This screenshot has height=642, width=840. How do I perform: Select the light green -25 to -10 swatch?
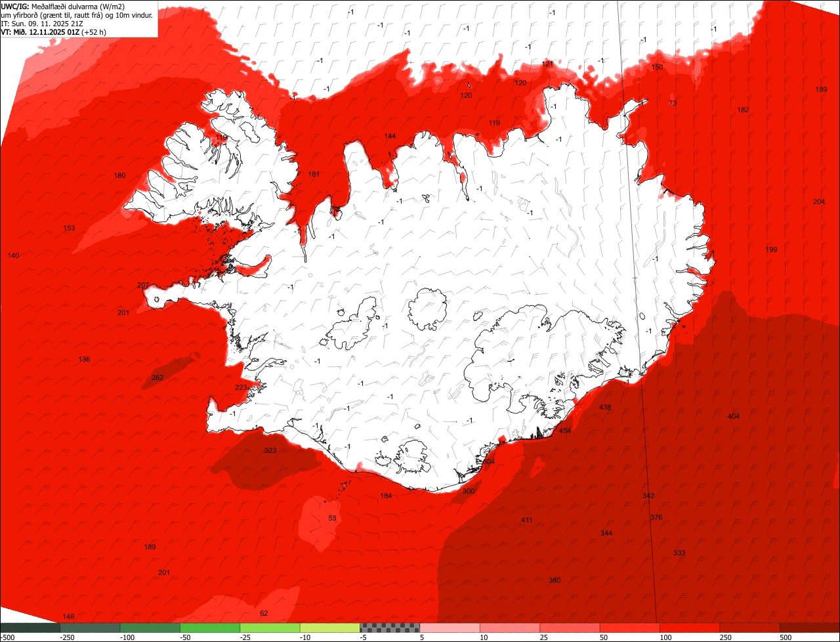pyautogui.click(x=270, y=628)
